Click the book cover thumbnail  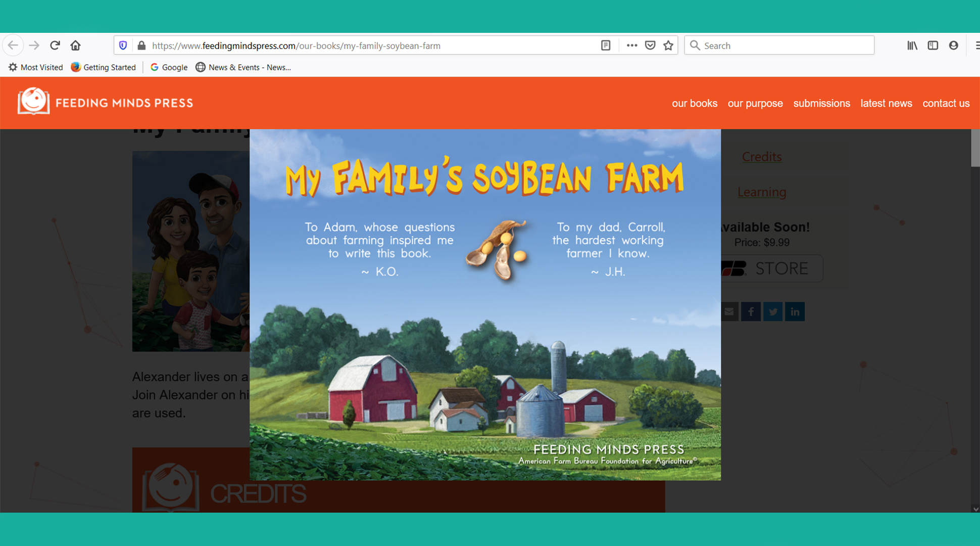click(191, 251)
